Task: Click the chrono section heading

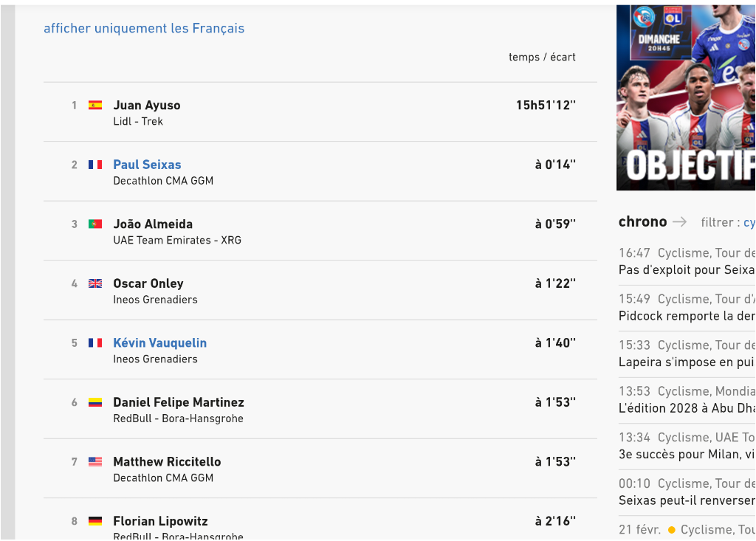Action: coord(642,221)
